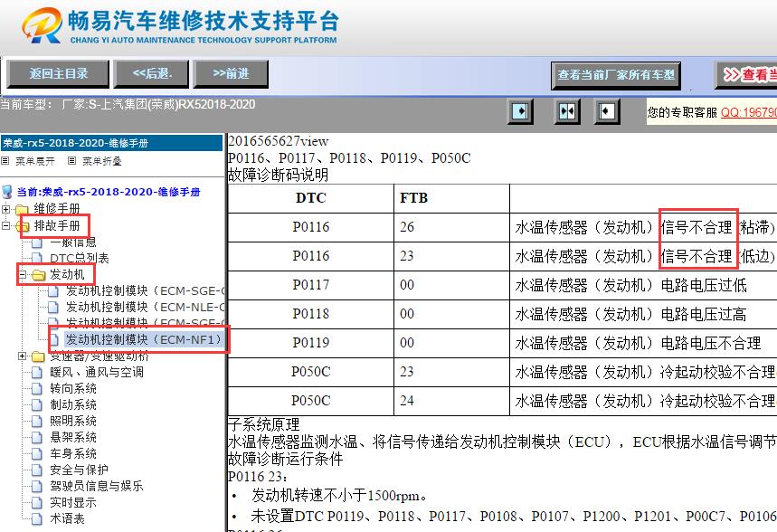Open 悬架系统 tree item
Image resolution: width=777 pixels, height=532 pixels.
[73, 437]
